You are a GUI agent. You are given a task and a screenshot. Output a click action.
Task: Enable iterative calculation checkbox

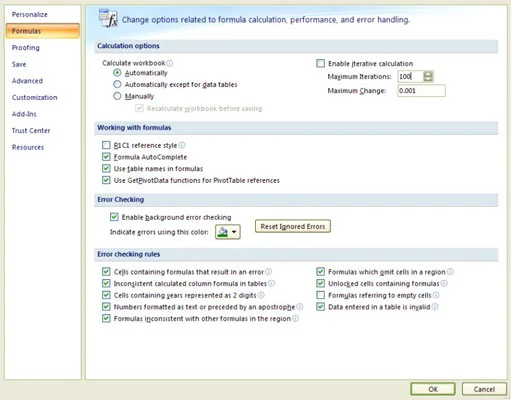(x=320, y=63)
